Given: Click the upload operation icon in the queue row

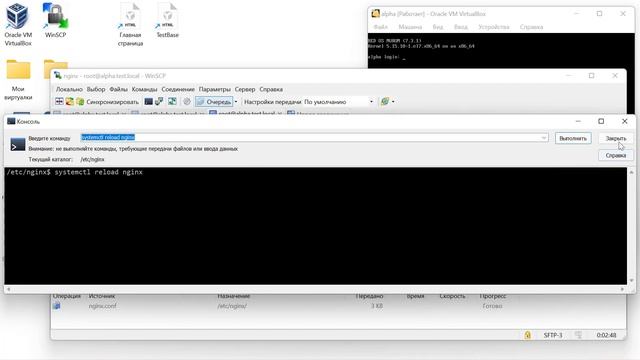Looking at the screenshot, I should click(x=57, y=306).
